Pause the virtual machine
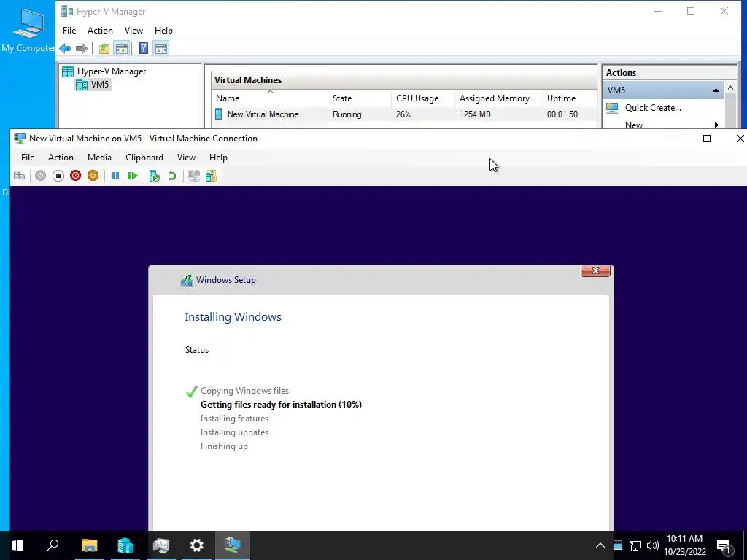Screen dimensions: 747x560 [115, 176]
